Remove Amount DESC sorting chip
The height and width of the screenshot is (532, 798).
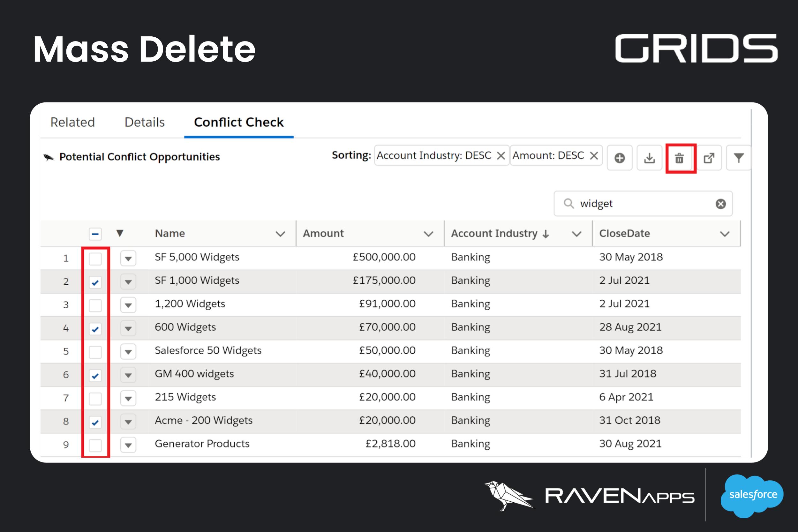(x=594, y=156)
